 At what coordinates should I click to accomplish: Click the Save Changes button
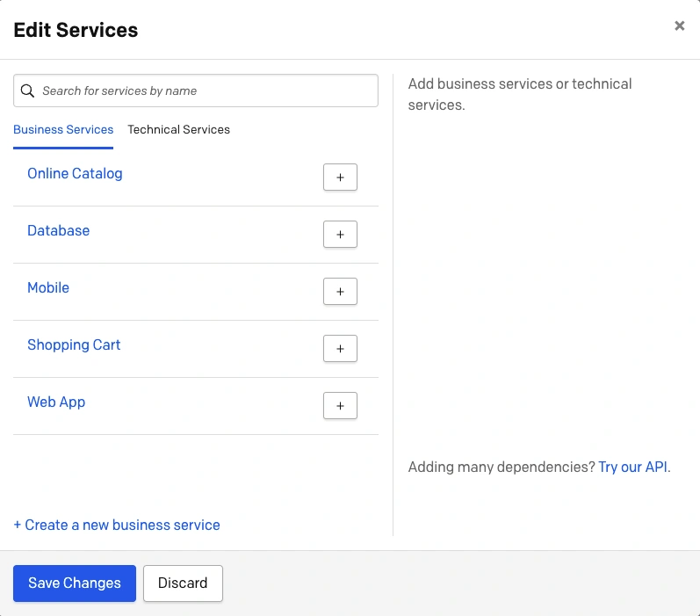click(75, 583)
